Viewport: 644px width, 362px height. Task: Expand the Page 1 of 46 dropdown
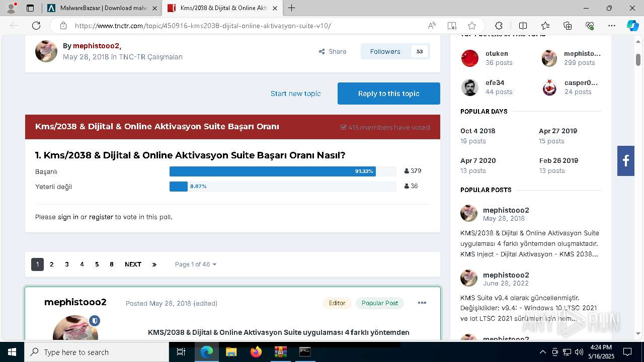pos(196,264)
